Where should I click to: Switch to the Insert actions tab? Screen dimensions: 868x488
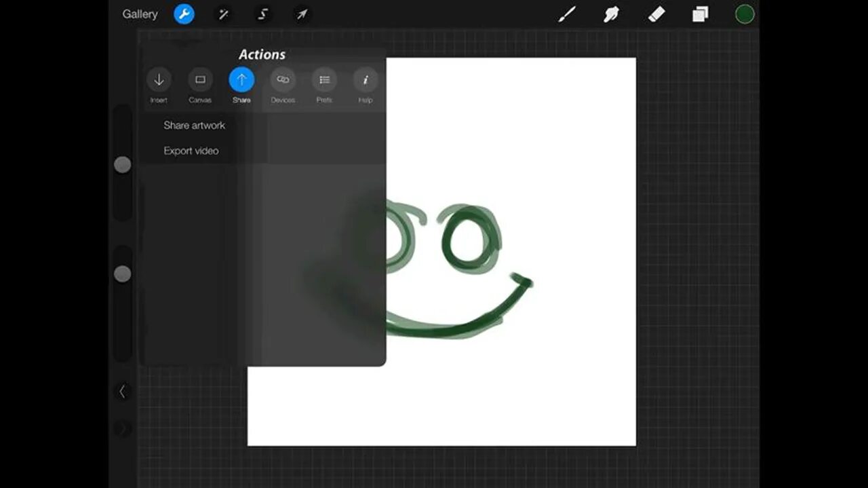pos(159,86)
